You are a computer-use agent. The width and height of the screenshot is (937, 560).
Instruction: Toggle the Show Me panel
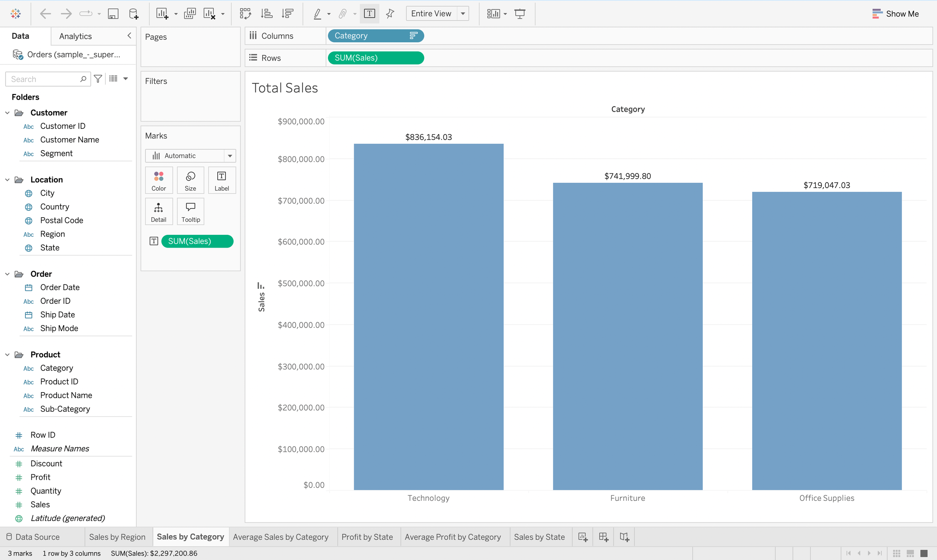click(895, 14)
